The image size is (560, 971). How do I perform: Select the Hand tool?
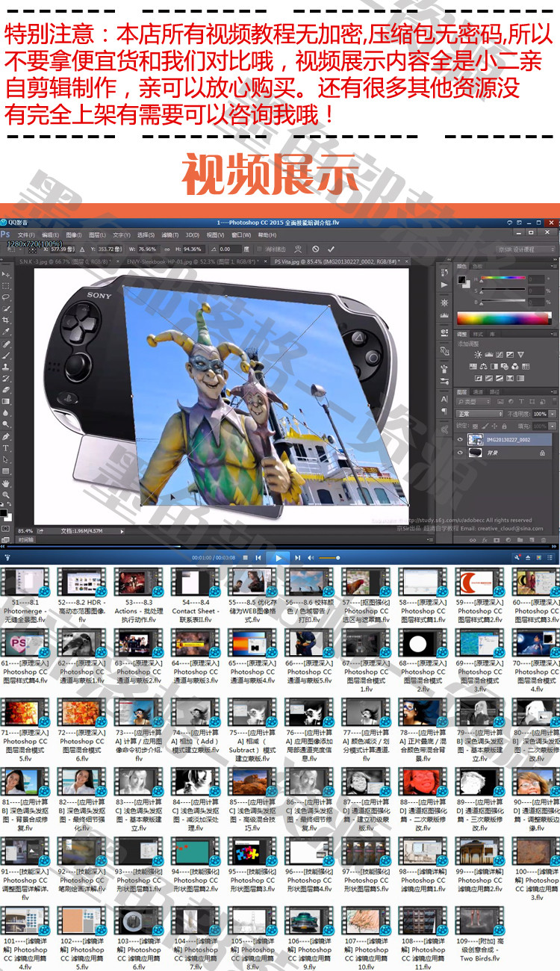[x=6, y=483]
